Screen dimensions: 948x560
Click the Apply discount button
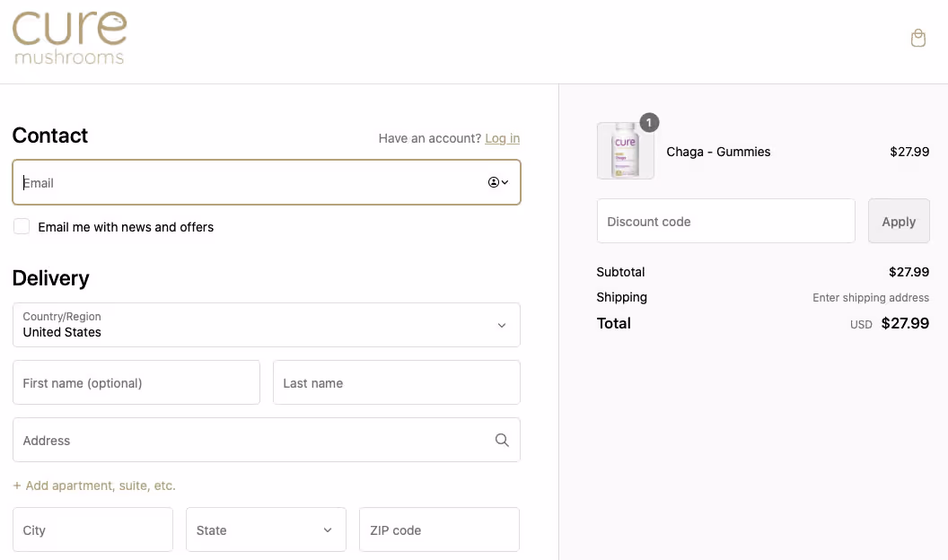click(899, 221)
